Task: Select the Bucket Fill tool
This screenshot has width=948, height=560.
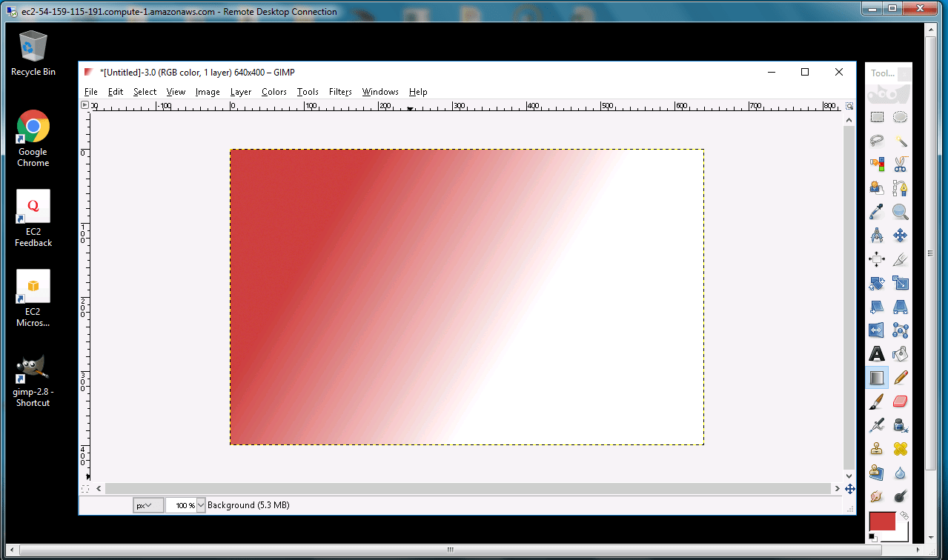Action: 901,354
